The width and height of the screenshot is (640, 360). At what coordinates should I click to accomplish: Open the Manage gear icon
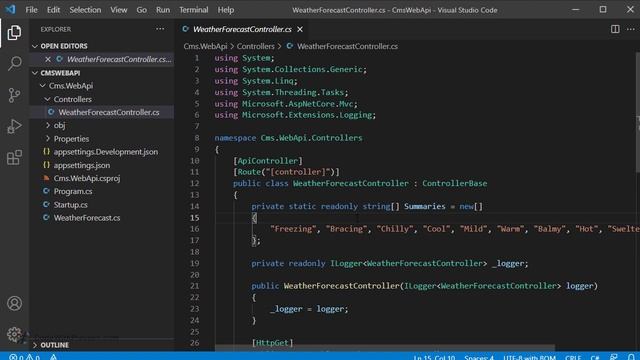(x=14, y=334)
